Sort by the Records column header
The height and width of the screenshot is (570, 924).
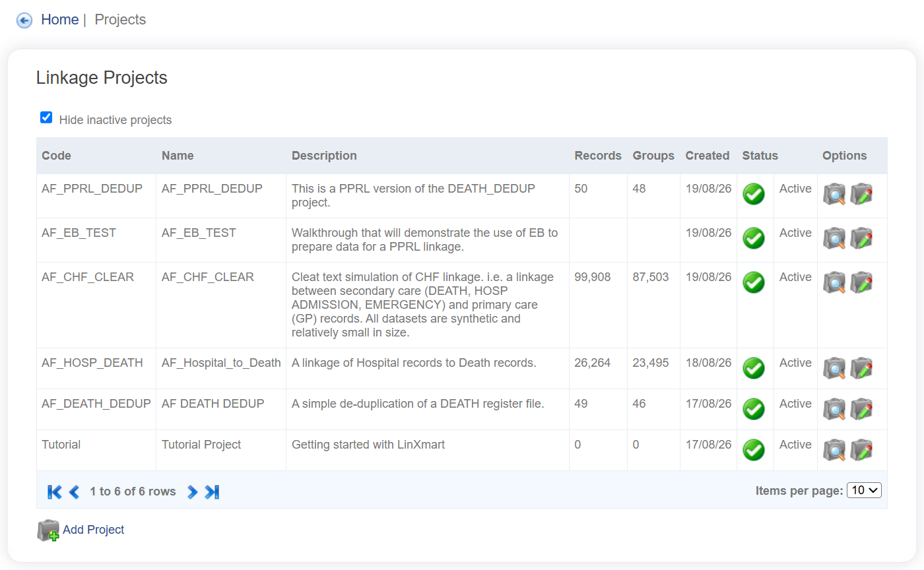(x=598, y=156)
